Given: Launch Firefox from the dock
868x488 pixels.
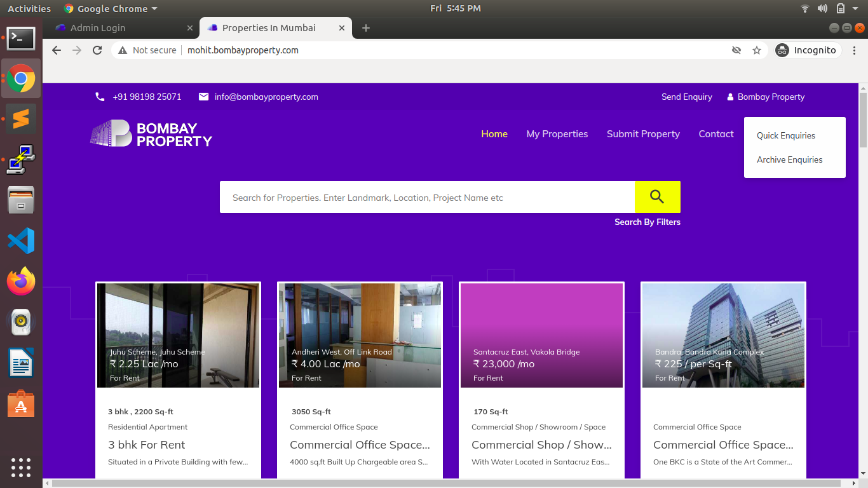Looking at the screenshot, I should click(x=21, y=281).
